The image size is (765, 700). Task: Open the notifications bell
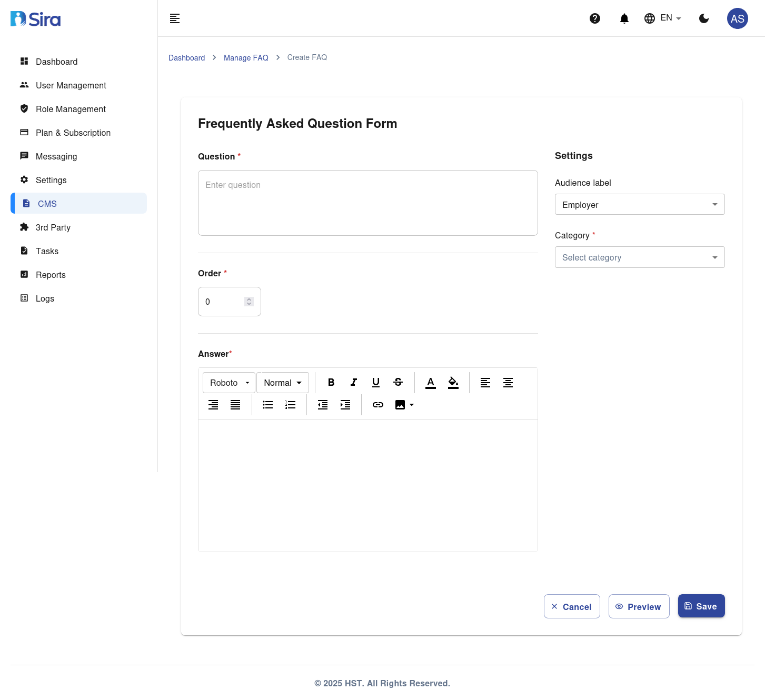point(624,18)
